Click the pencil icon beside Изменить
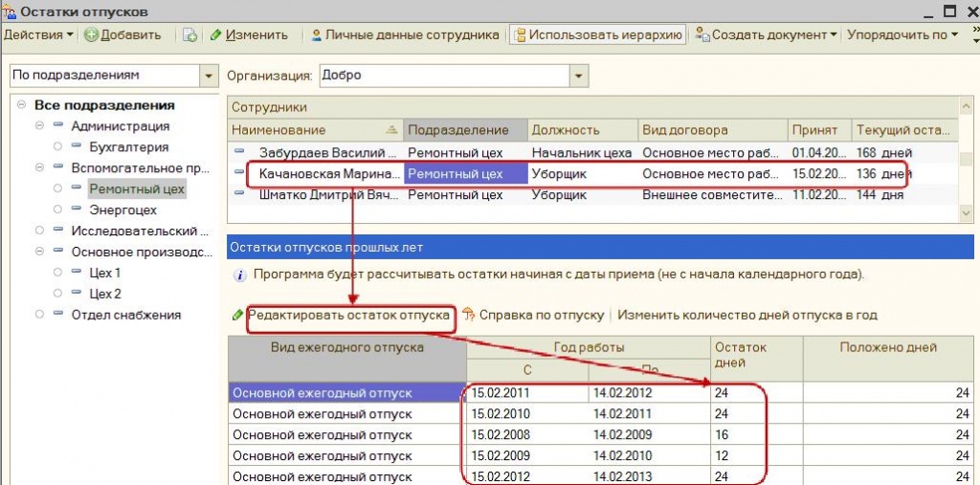 point(216,35)
